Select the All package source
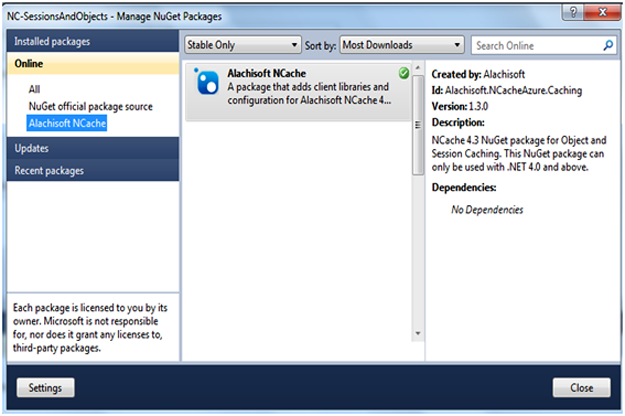 click(34, 89)
